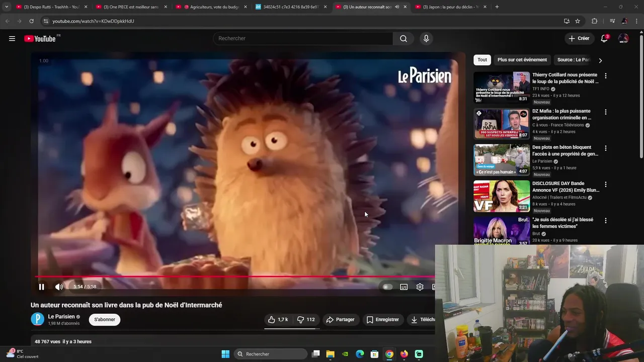
Task: Open Task View on taskbar
Action: [x=315, y=354]
